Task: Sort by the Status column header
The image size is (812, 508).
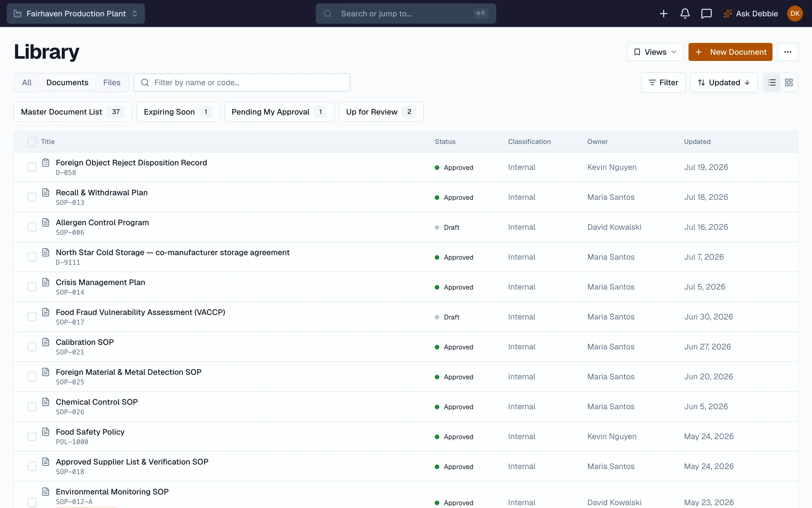Action: tap(445, 141)
